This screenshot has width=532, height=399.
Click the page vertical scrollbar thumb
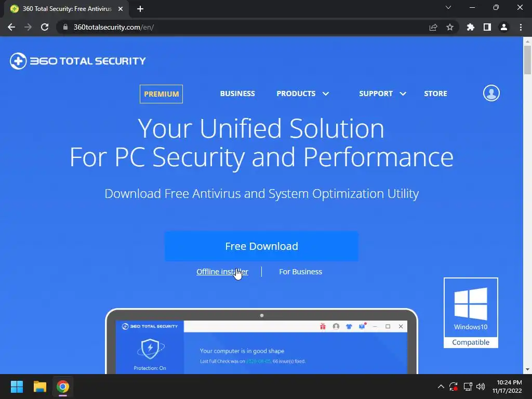coord(527,60)
